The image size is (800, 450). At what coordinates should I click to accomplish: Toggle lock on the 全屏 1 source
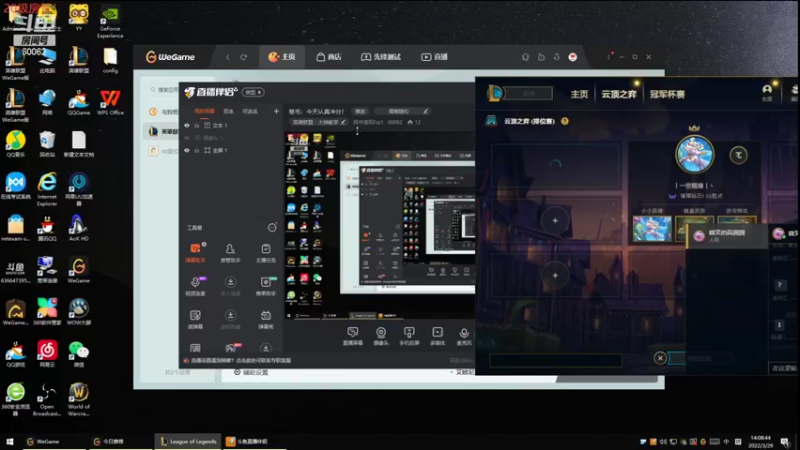tap(196, 151)
